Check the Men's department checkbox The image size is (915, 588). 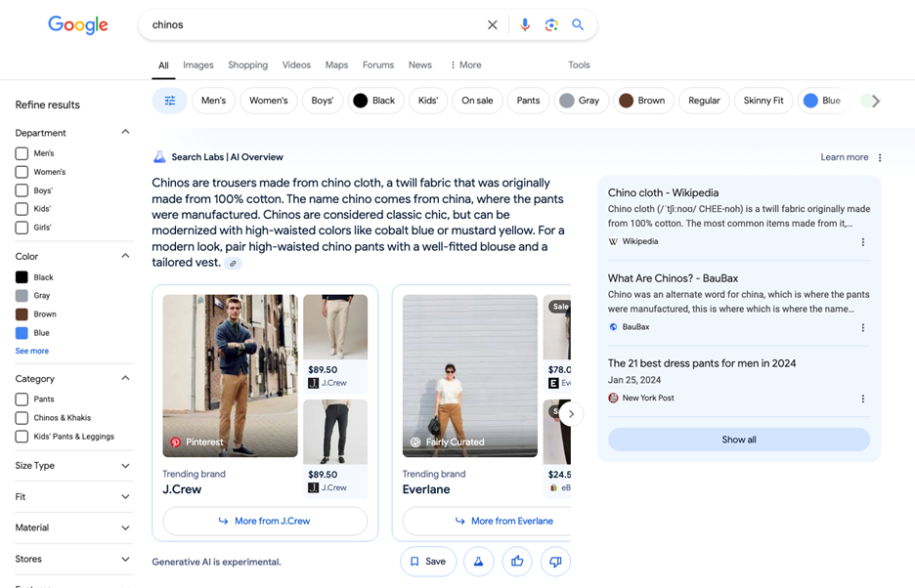(x=22, y=153)
